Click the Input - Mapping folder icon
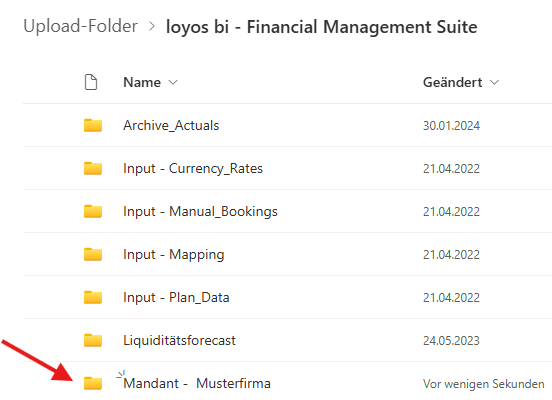552x400 pixels. (93, 254)
